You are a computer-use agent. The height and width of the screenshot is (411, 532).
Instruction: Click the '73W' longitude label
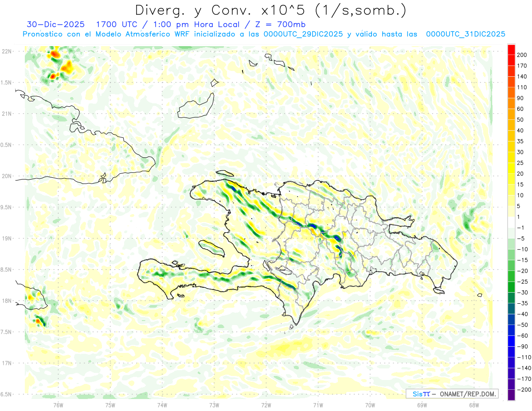point(214,405)
